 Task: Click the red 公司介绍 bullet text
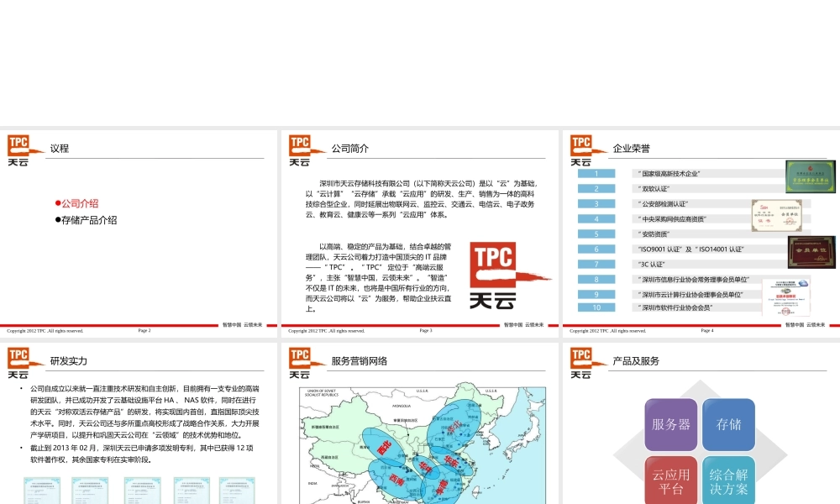click(x=79, y=203)
